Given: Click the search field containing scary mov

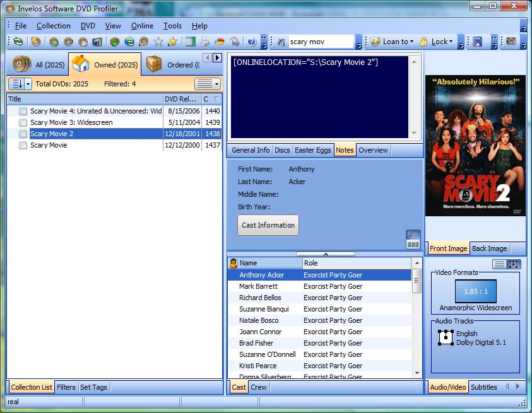Looking at the screenshot, I should pyautogui.click(x=321, y=42).
